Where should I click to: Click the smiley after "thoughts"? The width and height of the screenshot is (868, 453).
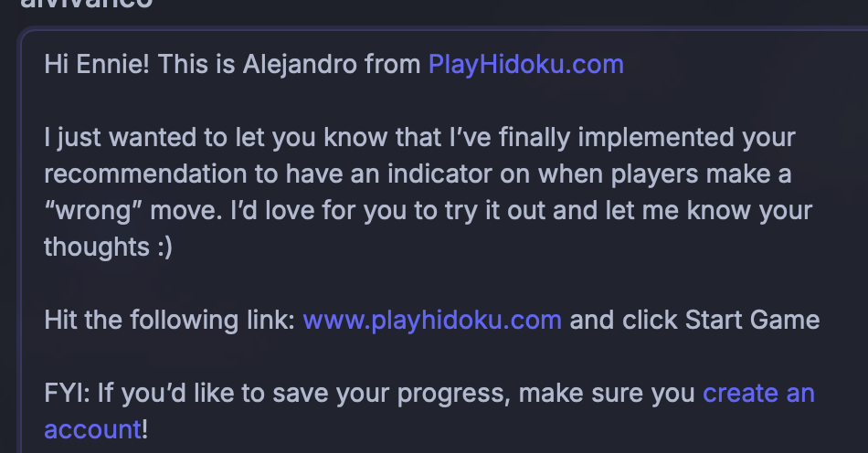point(165,248)
